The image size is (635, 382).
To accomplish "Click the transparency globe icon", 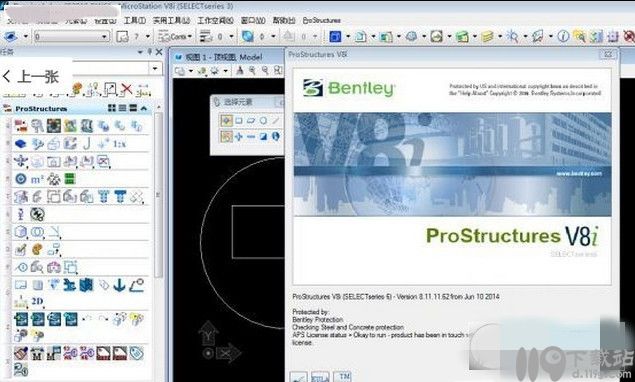I will (247, 36).
